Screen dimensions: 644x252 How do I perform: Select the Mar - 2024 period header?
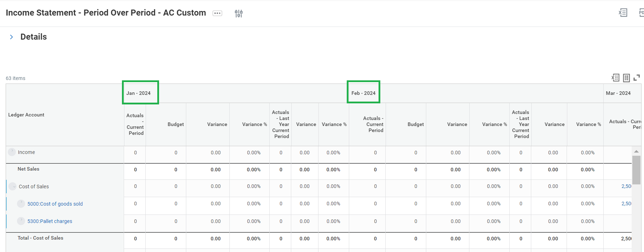(618, 93)
